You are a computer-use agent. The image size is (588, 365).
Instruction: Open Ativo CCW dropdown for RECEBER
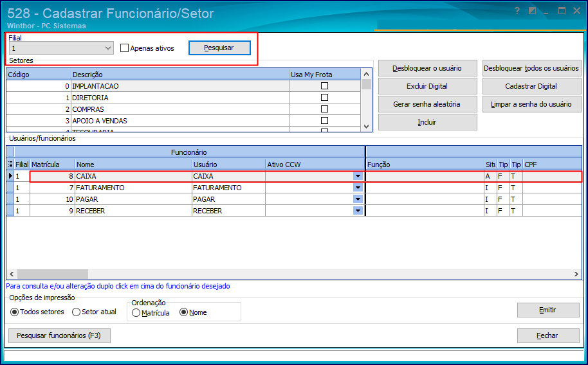358,211
